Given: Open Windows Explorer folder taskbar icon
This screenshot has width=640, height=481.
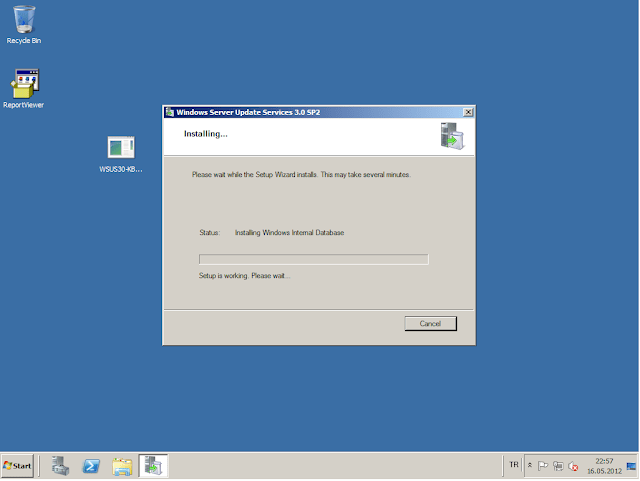Looking at the screenshot, I should tap(122, 466).
